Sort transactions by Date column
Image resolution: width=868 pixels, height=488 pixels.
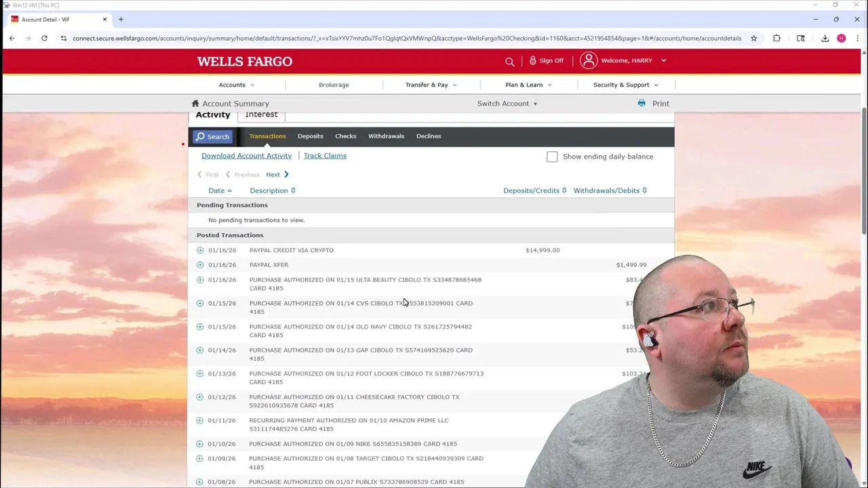point(220,190)
